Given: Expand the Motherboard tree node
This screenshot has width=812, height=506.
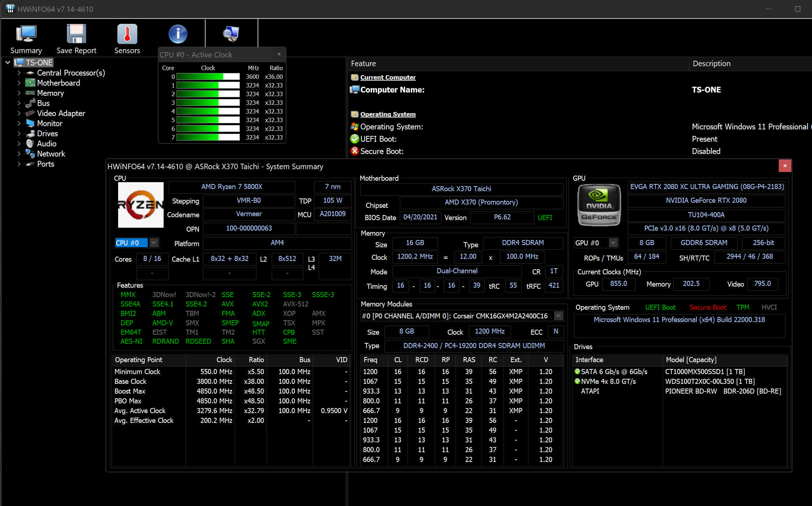Looking at the screenshot, I should pyautogui.click(x=19, y=83).
